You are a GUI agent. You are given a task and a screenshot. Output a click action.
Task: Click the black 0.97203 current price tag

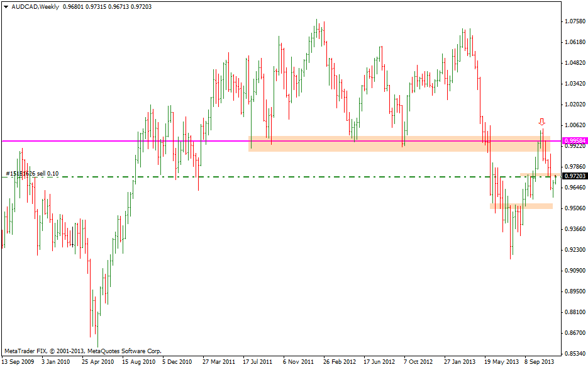(x=575, y=176)
